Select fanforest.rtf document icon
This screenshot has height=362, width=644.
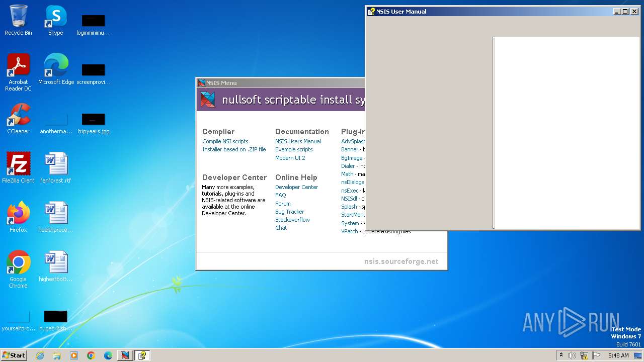(56, 168)
